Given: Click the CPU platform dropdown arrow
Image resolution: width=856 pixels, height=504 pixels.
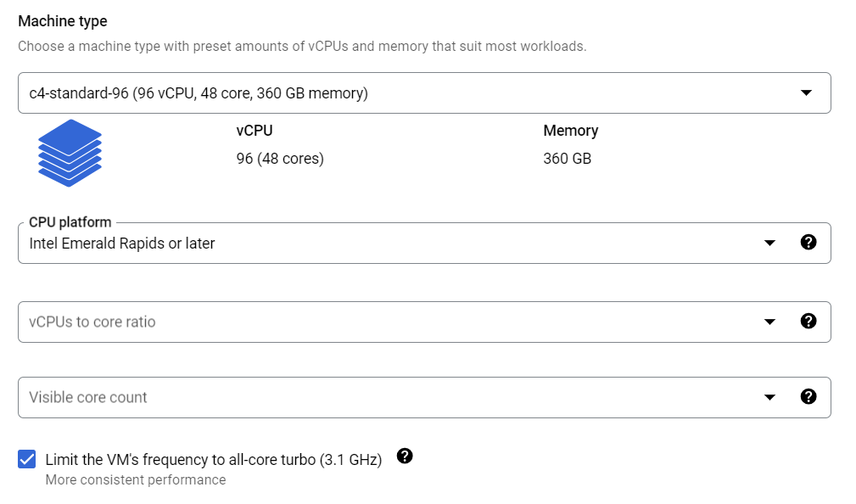Looking at the screenshot, I should (x=769, y=244).
